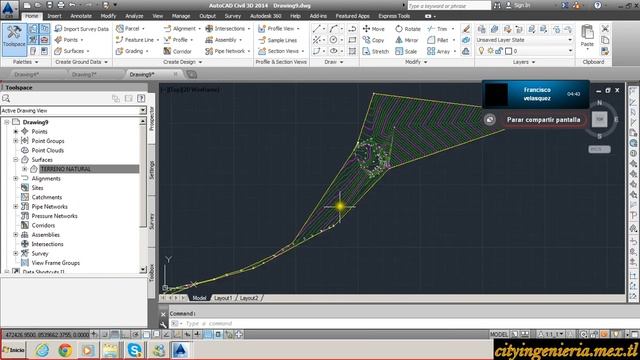This screenshot has width=640, height=360.
Task: Switch to the Layout1 tab
Action: (223, 298)
